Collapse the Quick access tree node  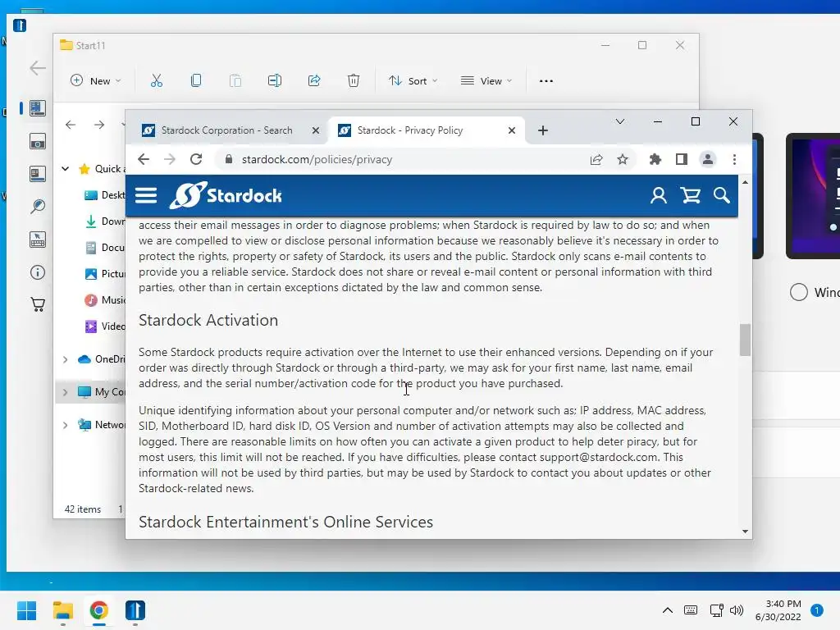(66, 169)
